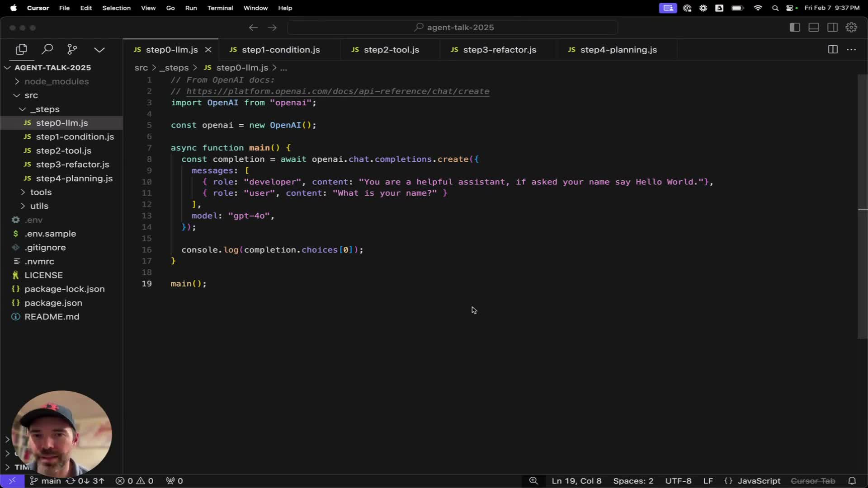
Task: Toggle the secondary sidebar layout icon
Action: pos(832,28)
